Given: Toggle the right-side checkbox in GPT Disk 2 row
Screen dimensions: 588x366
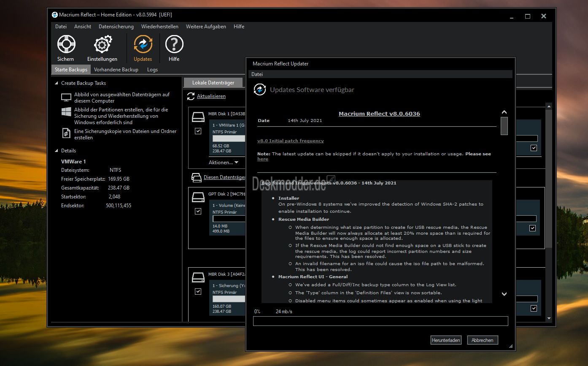Looking at the screenshot, I should click(x=533, y=228).
